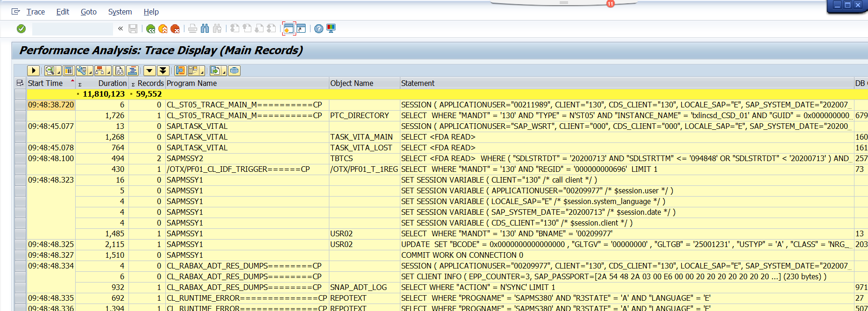Viewport: 868px width, 311px height.
Task: Open the Trace menu
Action: [x=36, y=12]
